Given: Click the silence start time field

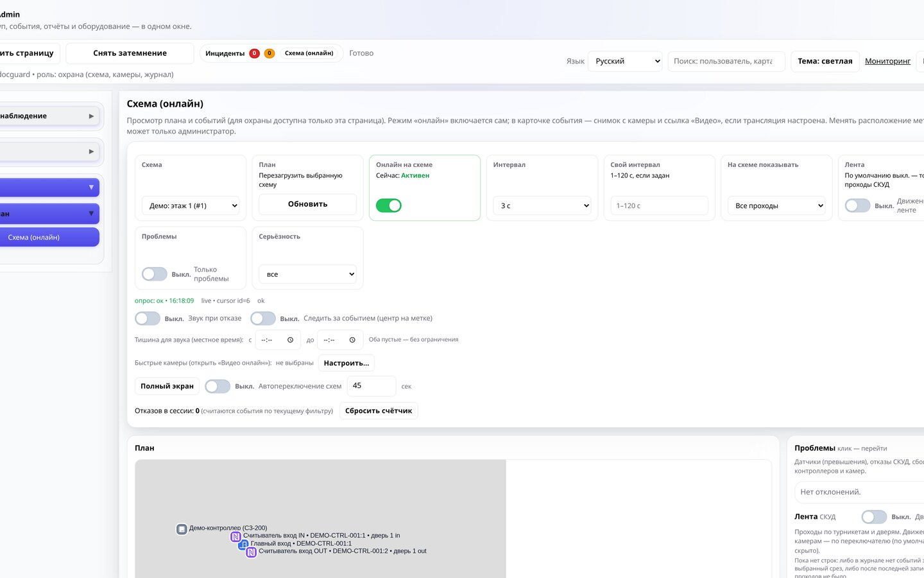Looking at the screenshot, I should (x=278, y=340).
